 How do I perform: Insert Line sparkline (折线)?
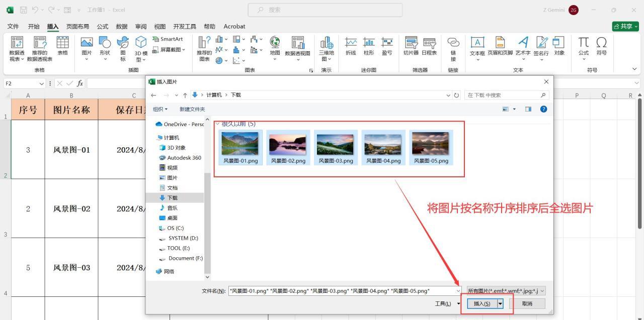tap(351, 46)
